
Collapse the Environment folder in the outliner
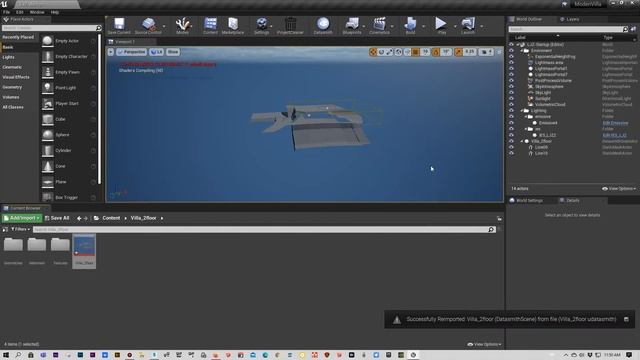522,51
